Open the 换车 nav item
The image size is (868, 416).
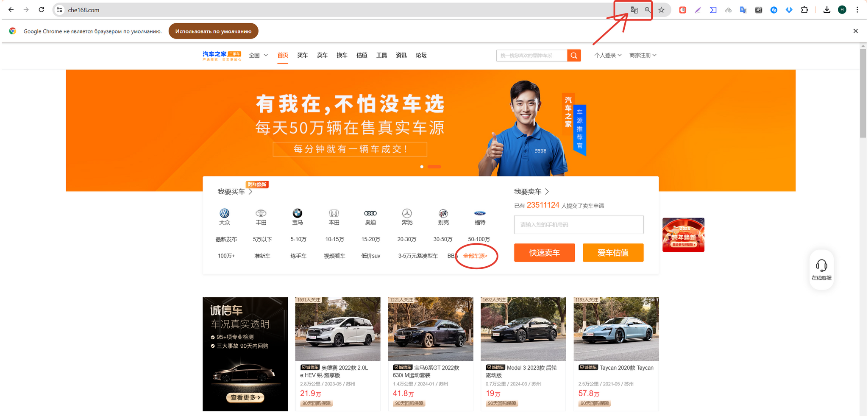pyautogui.click(x=342, y=55)
